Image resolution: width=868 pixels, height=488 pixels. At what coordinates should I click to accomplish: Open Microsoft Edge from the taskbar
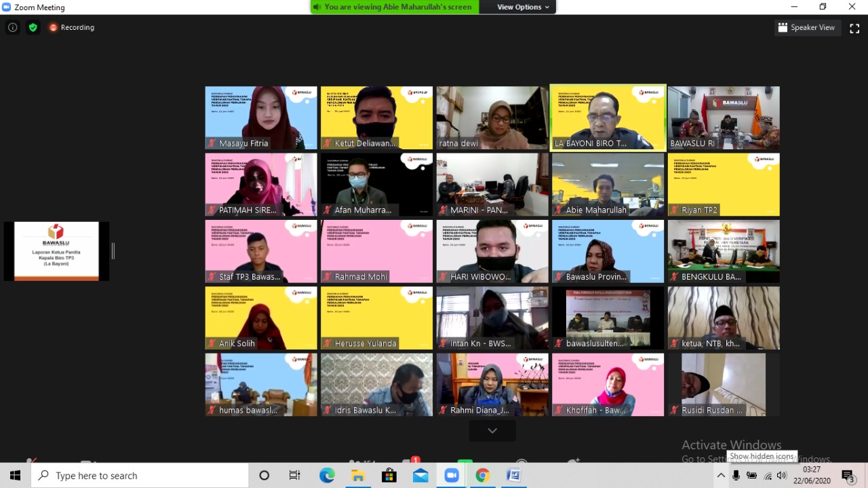coord(327,476)
